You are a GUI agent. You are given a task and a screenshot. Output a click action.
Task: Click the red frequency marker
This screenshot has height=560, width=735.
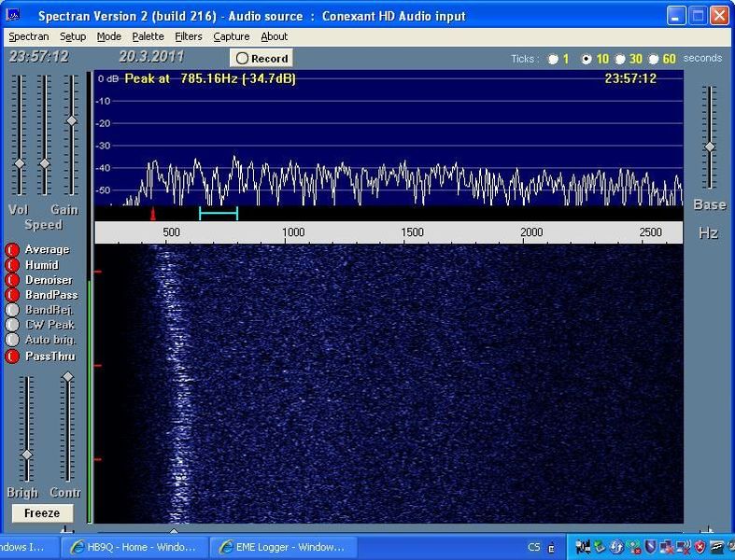[x=153, y=214]
